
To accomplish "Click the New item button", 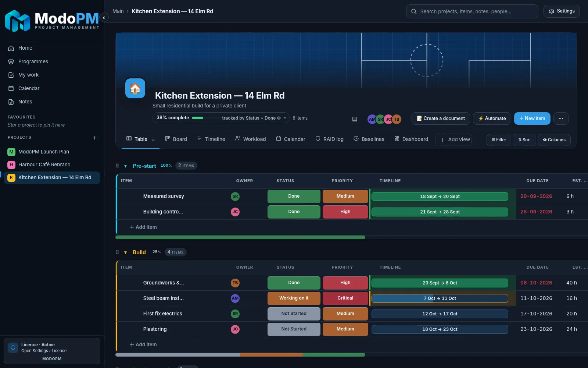I will pos(532,118).
